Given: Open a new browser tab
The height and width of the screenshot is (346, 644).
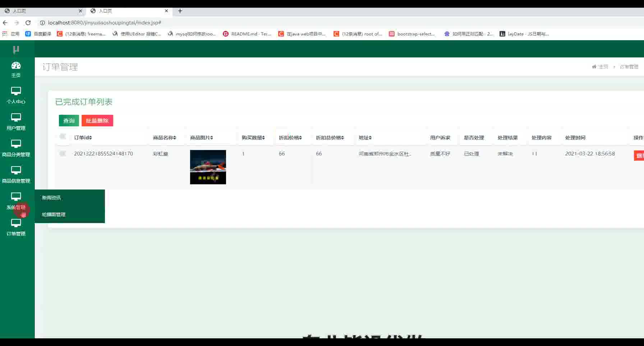Looking at the screenshot, I should pos(180,11).
